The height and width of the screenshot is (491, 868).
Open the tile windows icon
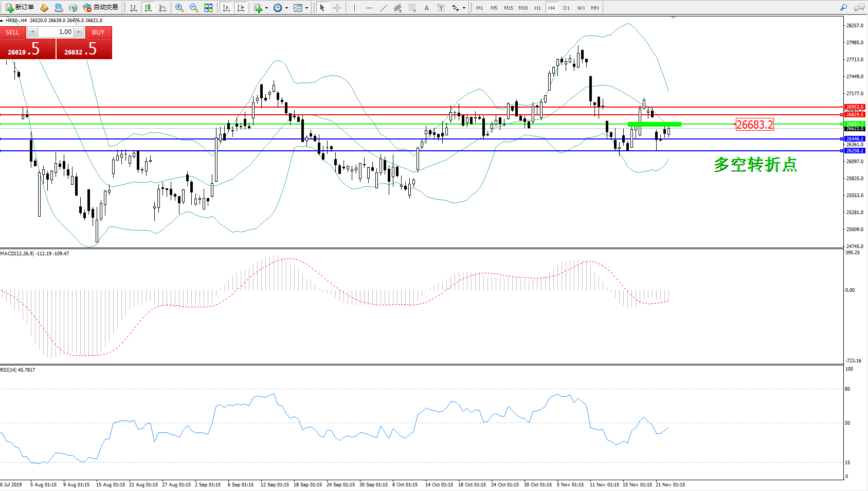tap(208, 8)
